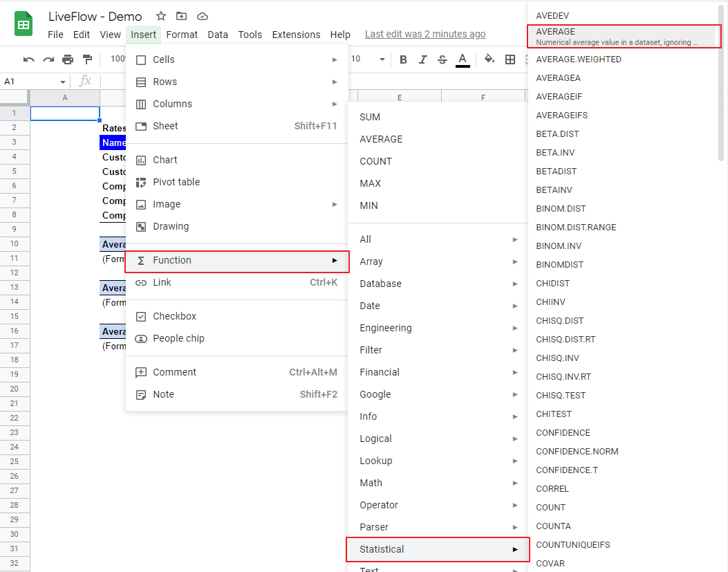Image resolution: width=728 pixels, height=572 pixels.
Task: Print the spreadsheet
Action: tap(68, 59)
